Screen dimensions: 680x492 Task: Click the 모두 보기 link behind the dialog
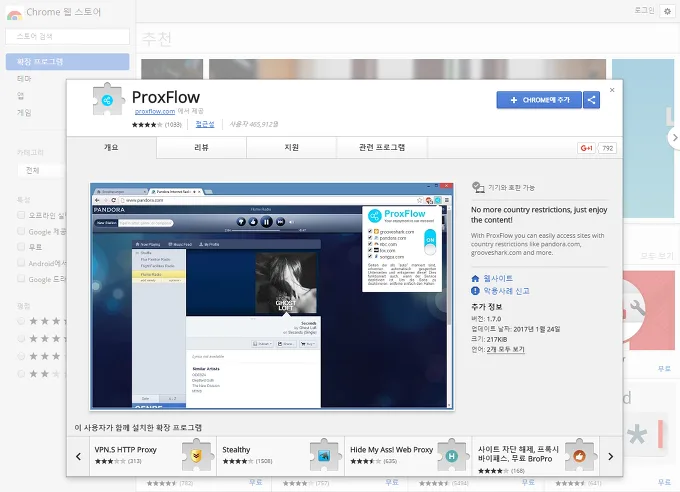click(x=657, y=256)
